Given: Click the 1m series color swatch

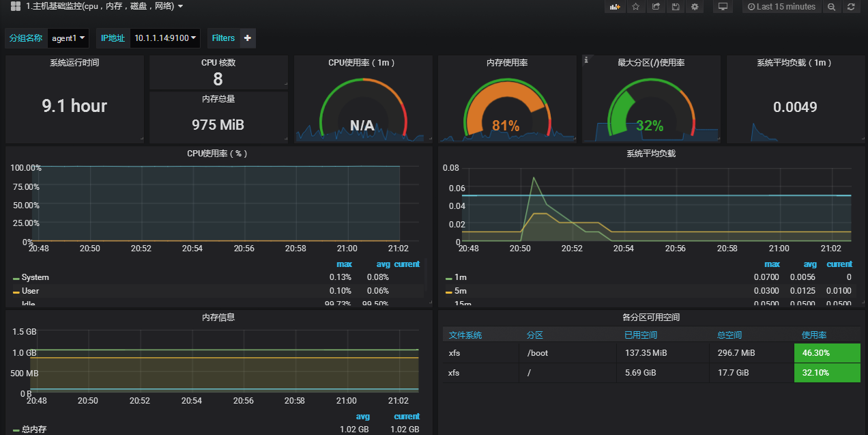Looking at the screenshot, I should [x=449, y=278].
